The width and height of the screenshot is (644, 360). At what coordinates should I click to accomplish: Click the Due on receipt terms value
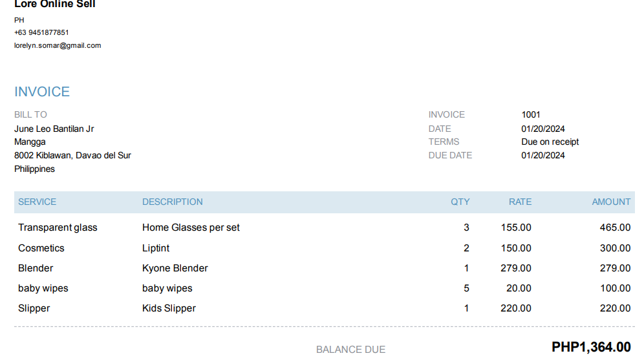click(x=550, y=142)
